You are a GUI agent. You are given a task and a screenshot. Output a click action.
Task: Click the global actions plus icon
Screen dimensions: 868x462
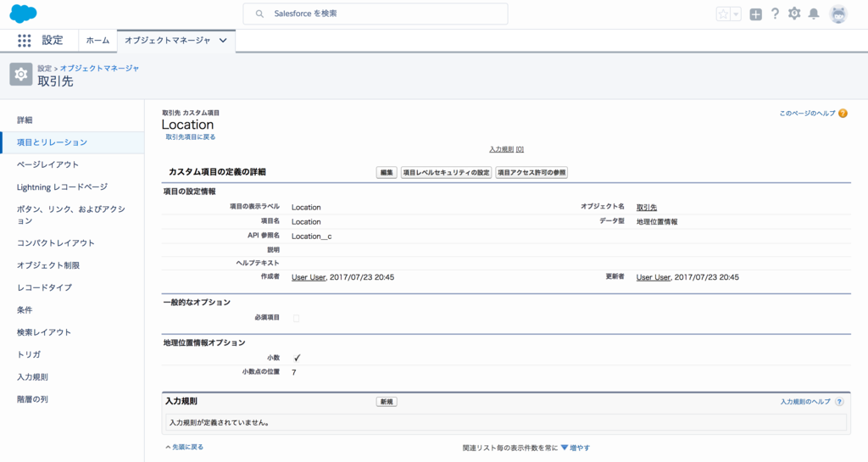coord(755,14)
